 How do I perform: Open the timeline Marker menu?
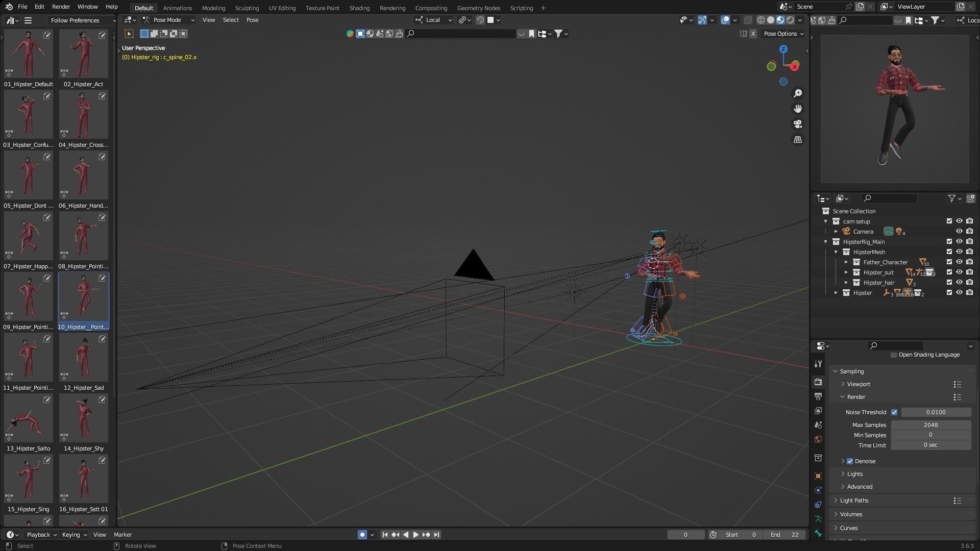[x=122, y=535]
